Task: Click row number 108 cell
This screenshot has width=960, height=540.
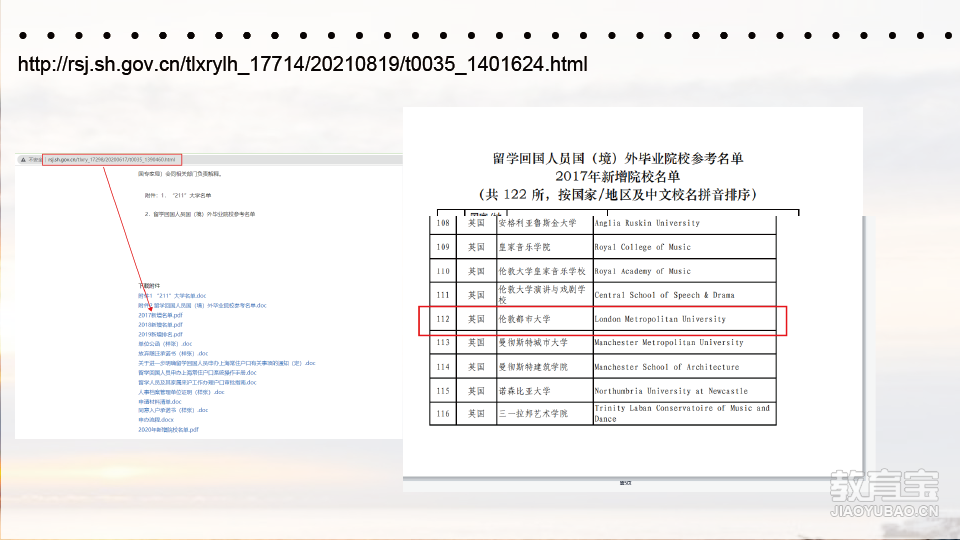Action: click(x=443, y=223)
